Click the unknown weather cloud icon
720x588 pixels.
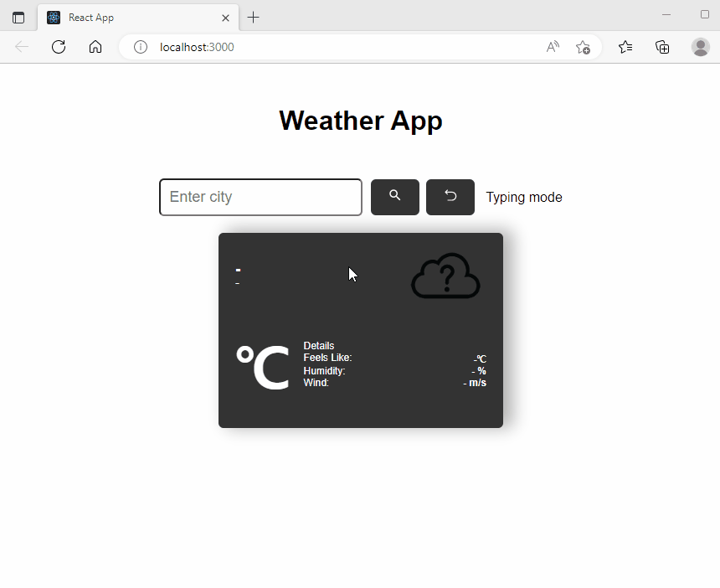(x=445, y=276)
